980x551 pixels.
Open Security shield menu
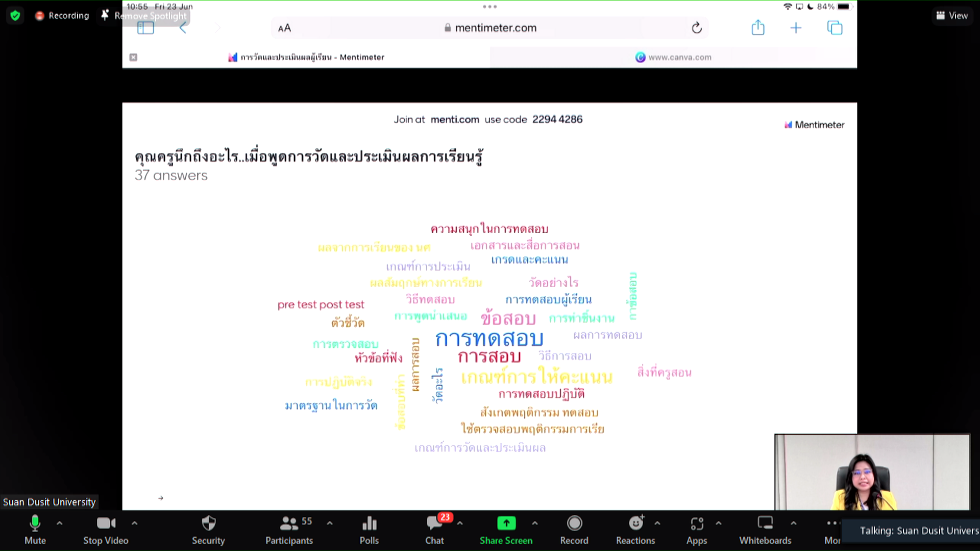[208, 530]
